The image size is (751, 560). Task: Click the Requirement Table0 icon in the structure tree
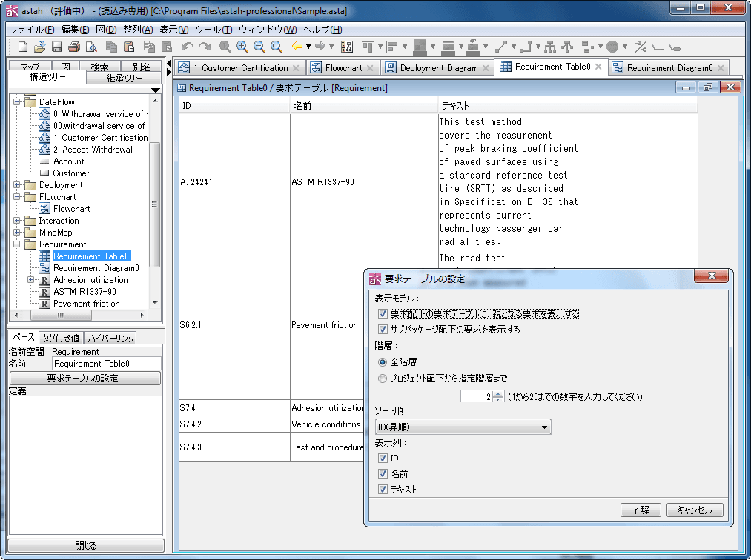coord(44,256)
